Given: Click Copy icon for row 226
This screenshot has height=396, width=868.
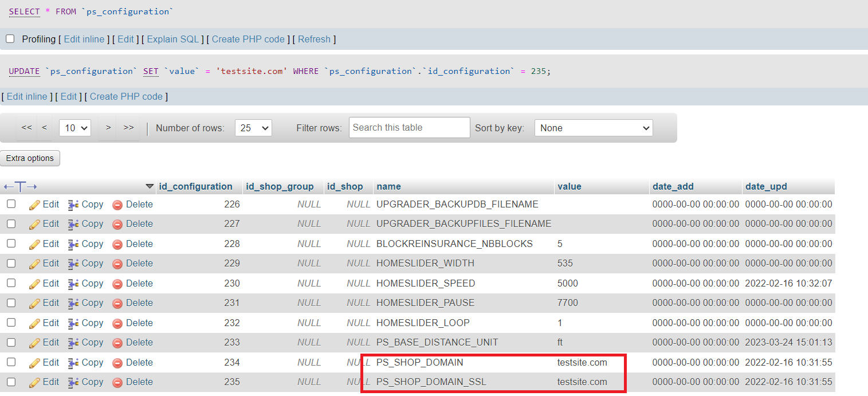Looking at the screenshot, I should point(73,205).
